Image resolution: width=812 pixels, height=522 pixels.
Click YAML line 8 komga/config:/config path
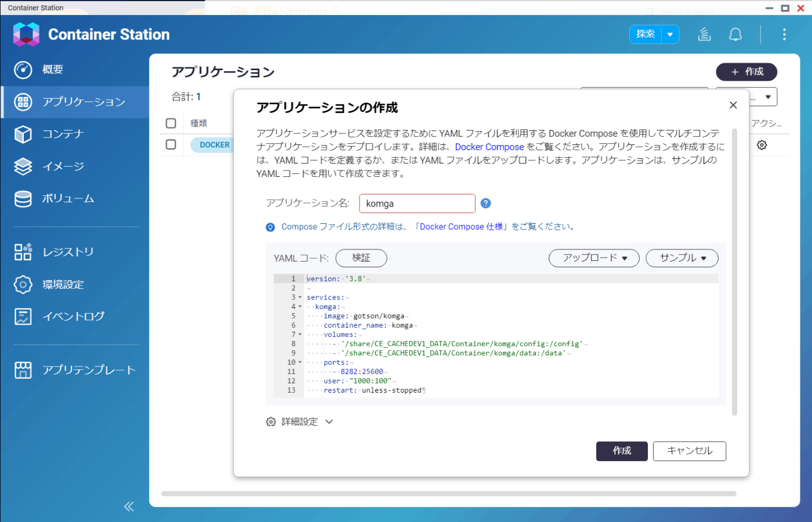click(462, 344)
